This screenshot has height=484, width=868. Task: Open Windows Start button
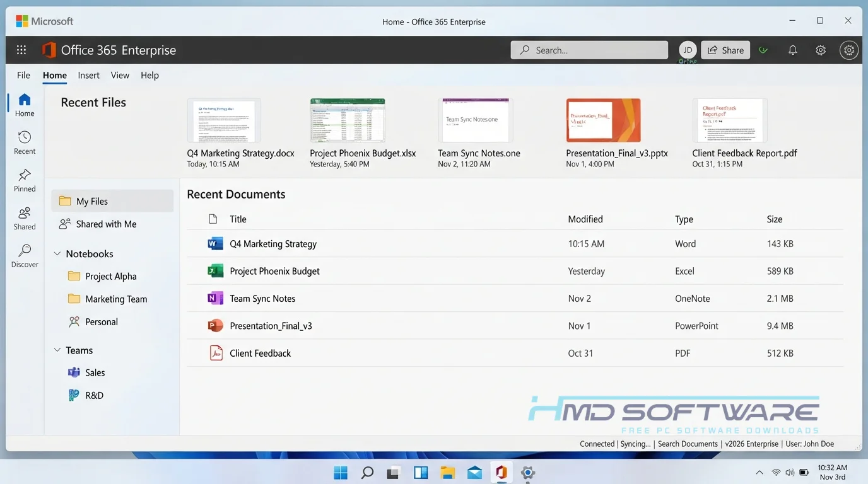pos(341,472)
